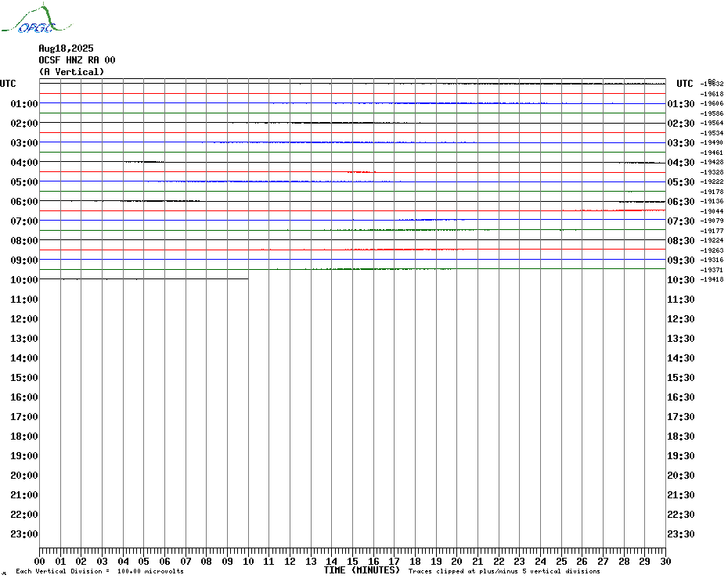Click the 10:00 hour label

click(24, 280)
